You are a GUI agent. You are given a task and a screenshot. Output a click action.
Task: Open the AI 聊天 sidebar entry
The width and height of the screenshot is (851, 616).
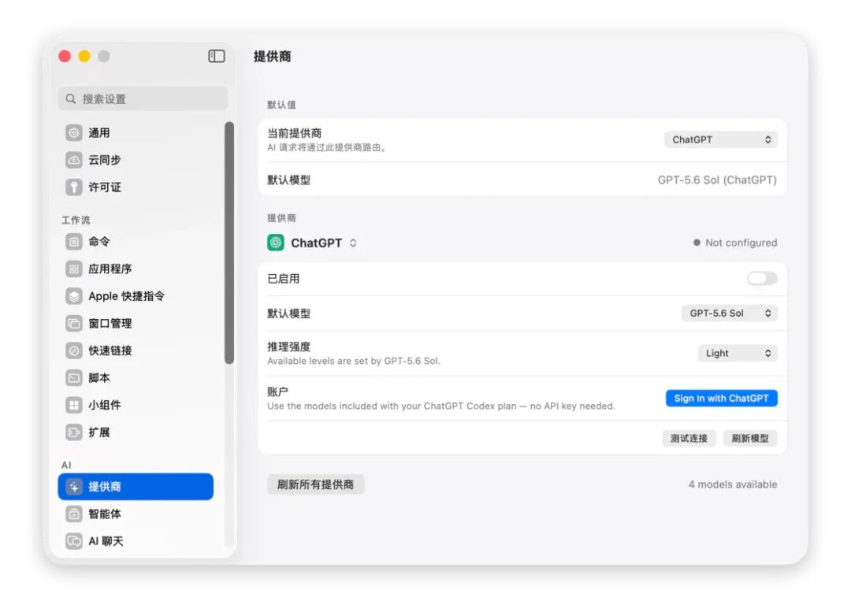pos(136,541)
